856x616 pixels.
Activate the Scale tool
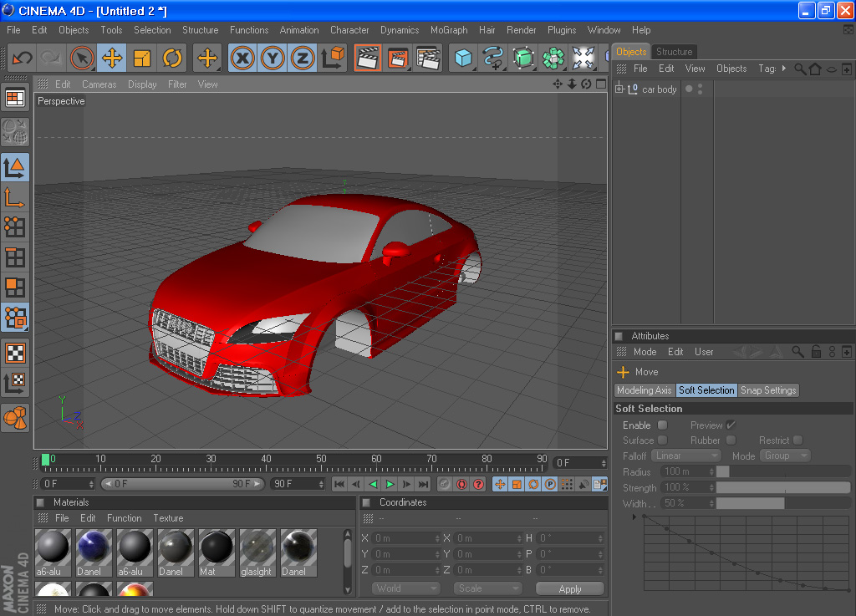coord(142,58)
